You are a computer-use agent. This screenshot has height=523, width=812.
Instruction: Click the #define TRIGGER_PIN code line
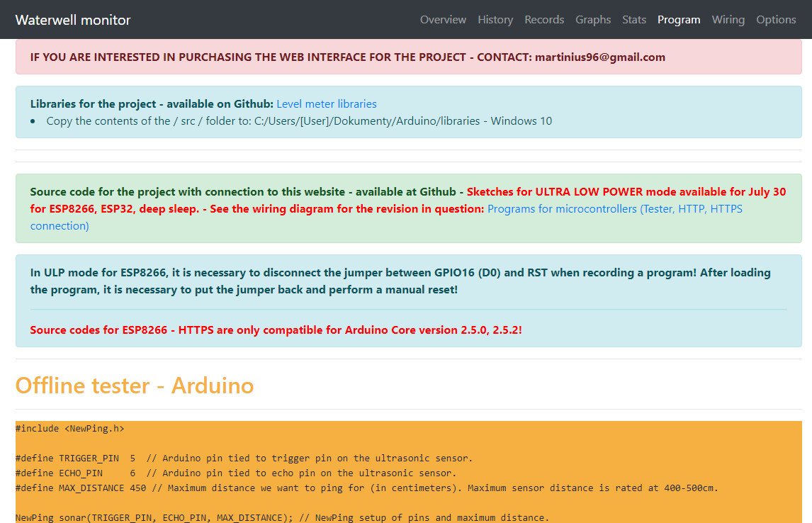[x=244, y=458]
